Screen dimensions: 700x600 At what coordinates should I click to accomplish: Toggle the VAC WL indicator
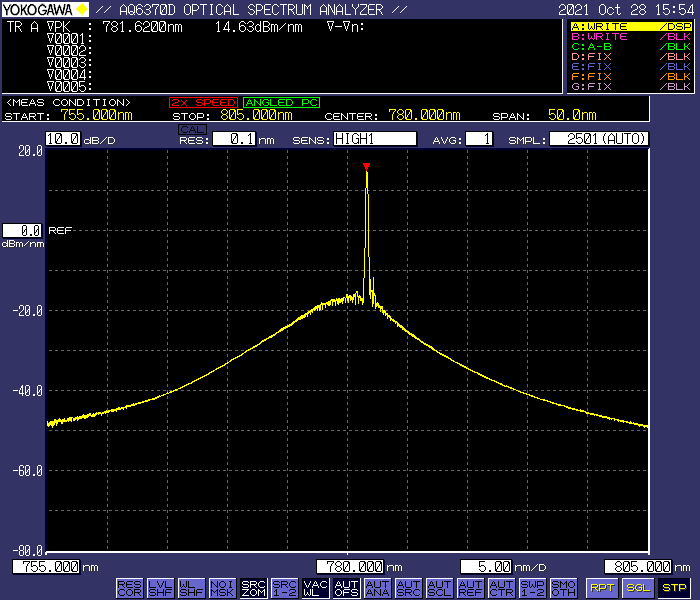[x=316, y=588]
